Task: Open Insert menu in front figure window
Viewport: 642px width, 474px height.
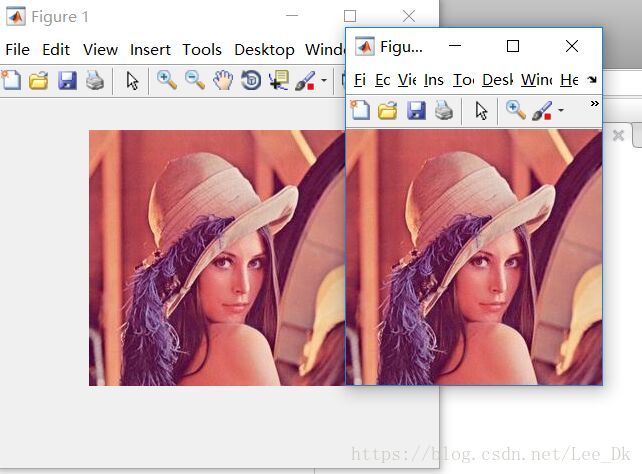Action: [434, 79]
